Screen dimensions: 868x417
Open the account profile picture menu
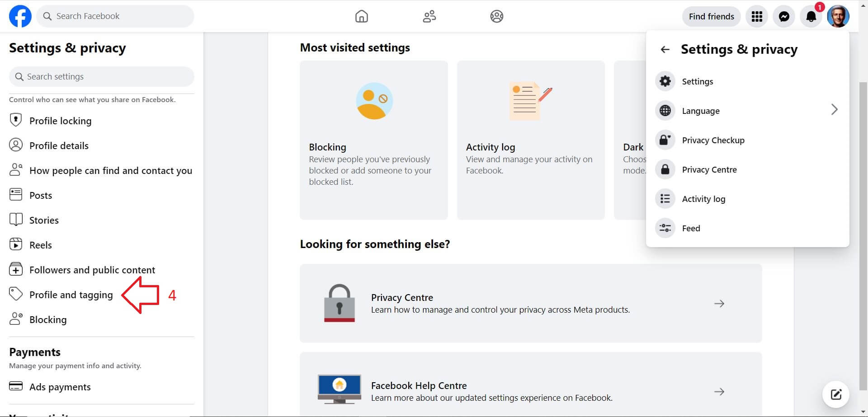click(x=838, y=17)
